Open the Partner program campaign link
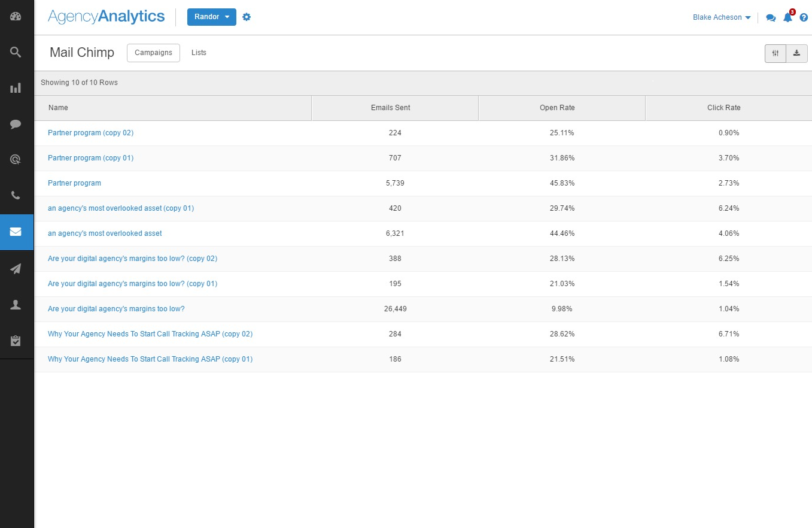The height and width of the screenshot is (528, 812). (x=74, y=183)
